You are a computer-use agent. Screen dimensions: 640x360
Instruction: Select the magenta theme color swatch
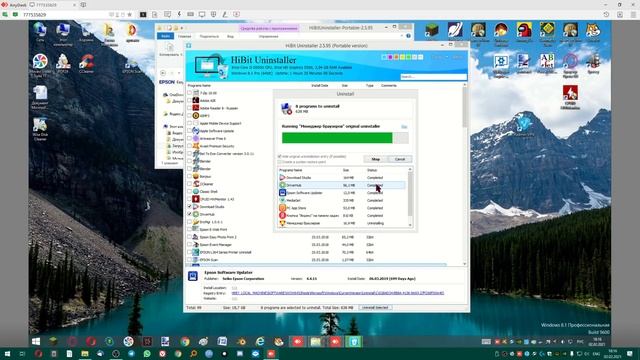(390, 57)
